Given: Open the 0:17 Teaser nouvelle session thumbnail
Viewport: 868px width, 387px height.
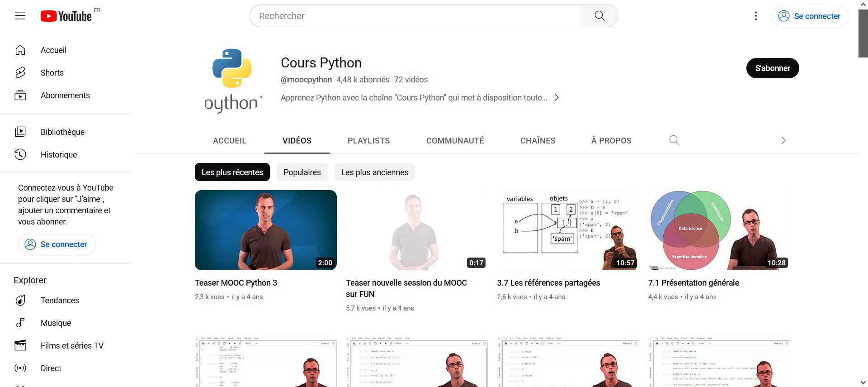Looking at the screenshot, I should [417, 230].
